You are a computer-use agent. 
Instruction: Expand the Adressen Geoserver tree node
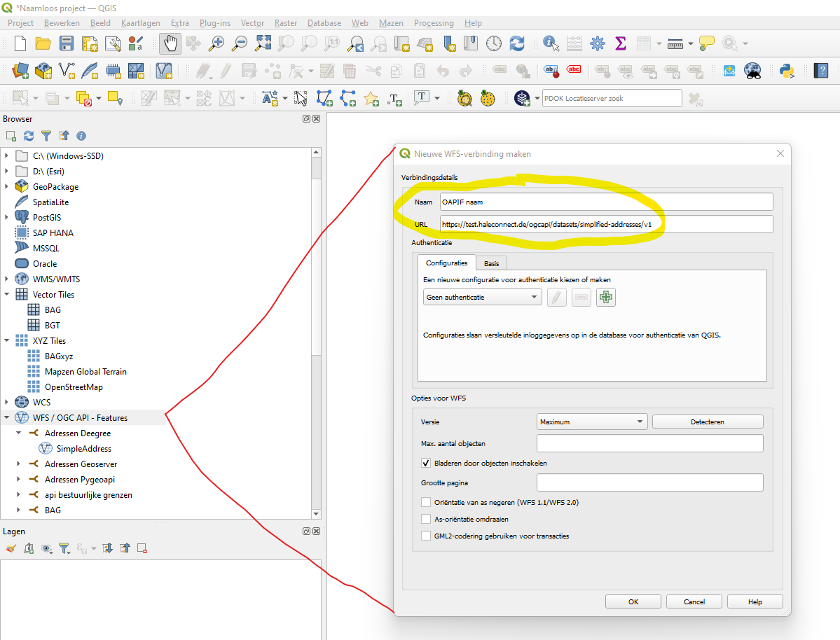click(19, 464)
